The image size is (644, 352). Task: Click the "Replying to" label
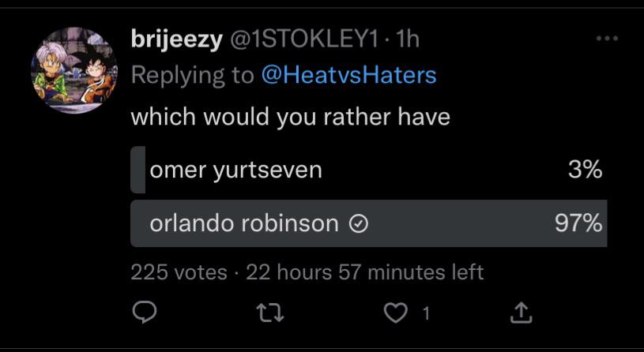click(192, 75)
